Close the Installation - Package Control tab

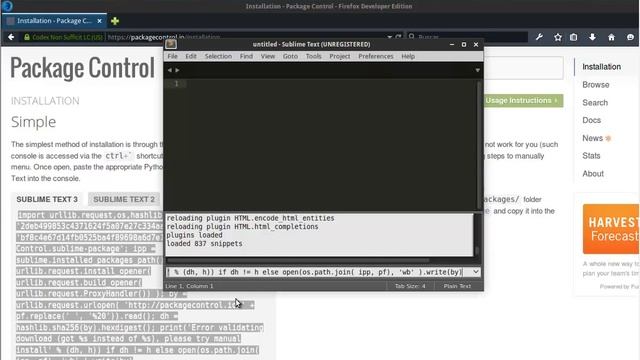[100, 21]
